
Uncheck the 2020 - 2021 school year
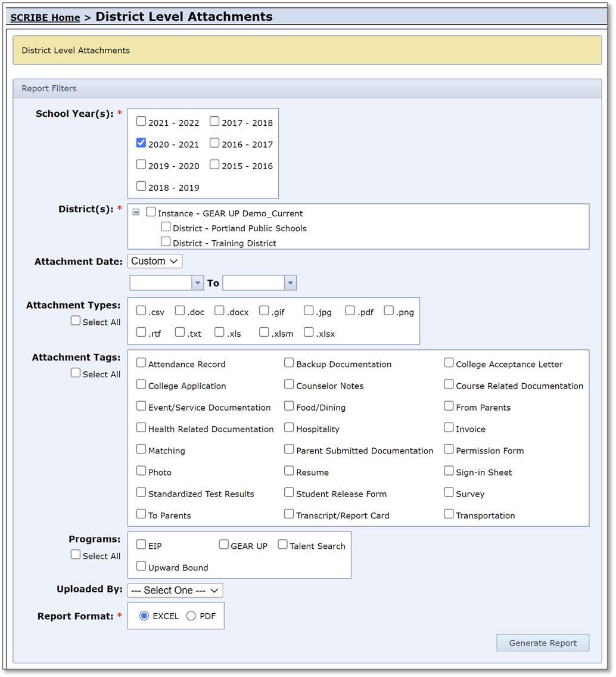coord(141,143)
